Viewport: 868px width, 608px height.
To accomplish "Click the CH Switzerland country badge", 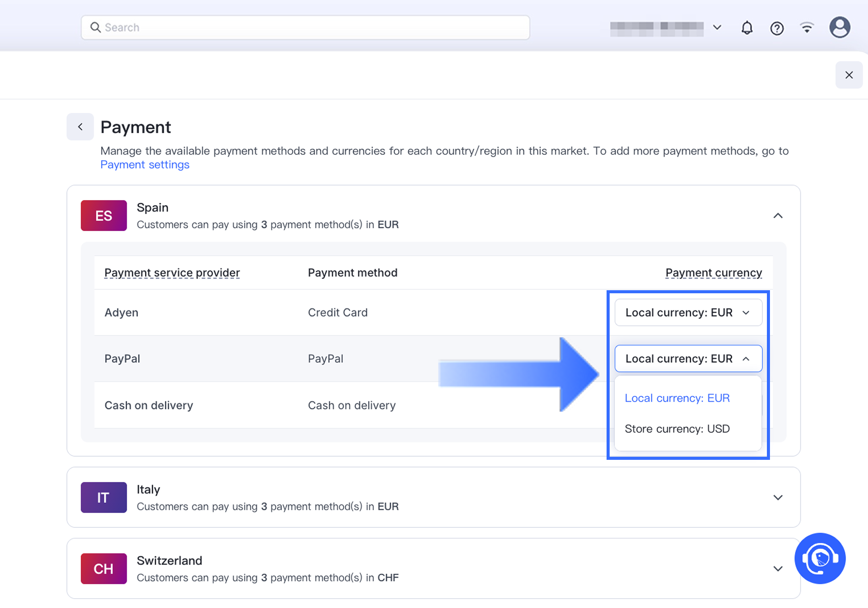I will tap(104, 569).
